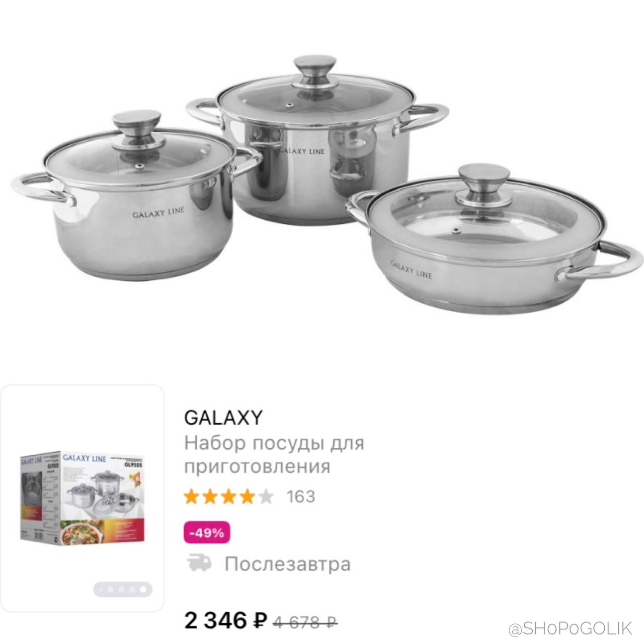Select the middle gallery pagination dot
Viewport: 644px width, 644px height.
point(121,589)
